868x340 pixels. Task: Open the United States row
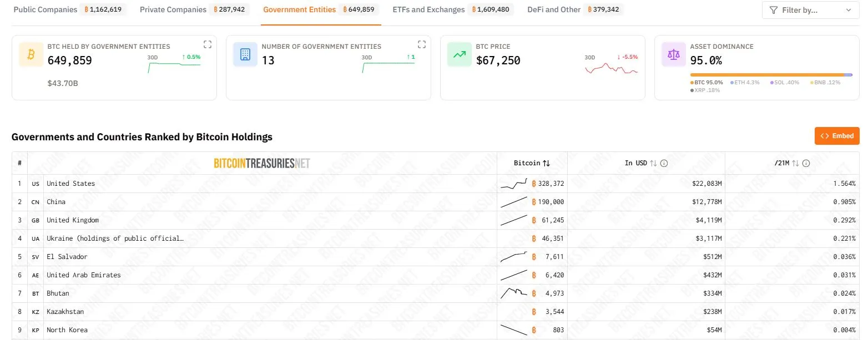70,184
